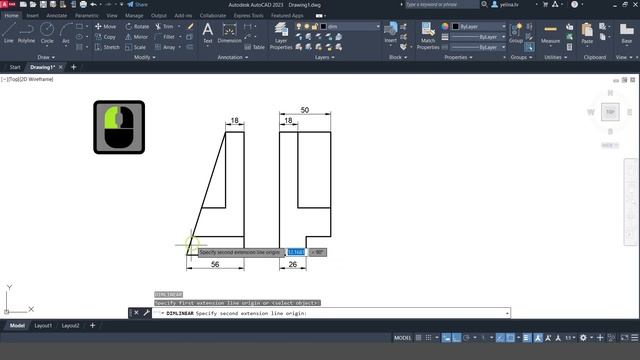The width and height of the screenshot is (640, 360).
Task: Open the Manage ribbon tab
Action: coord(134,16)
